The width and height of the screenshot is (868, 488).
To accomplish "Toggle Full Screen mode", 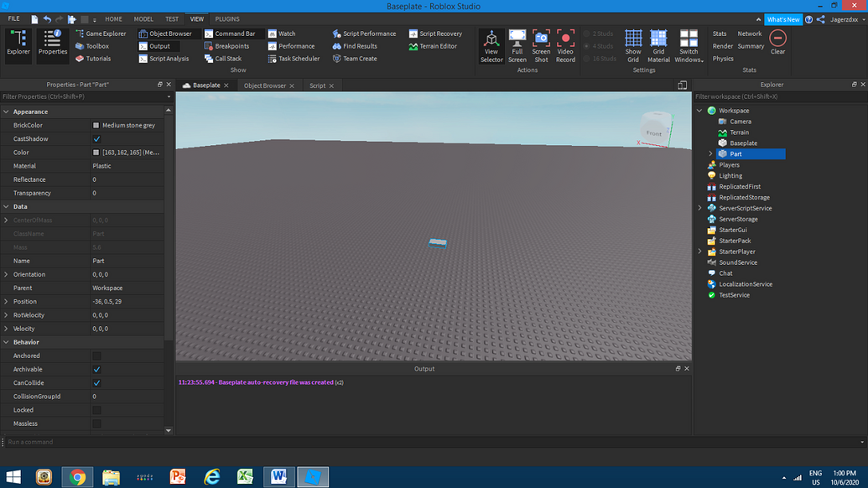I will click(x=517, y=46).
